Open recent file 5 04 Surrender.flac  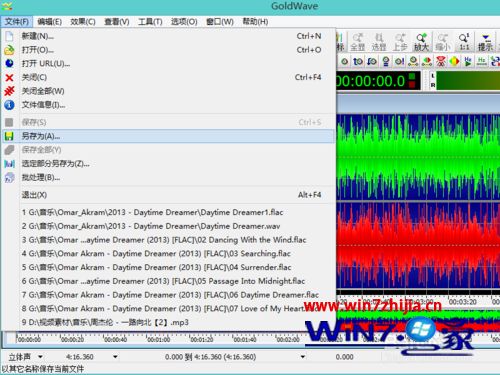coord(168,267)
